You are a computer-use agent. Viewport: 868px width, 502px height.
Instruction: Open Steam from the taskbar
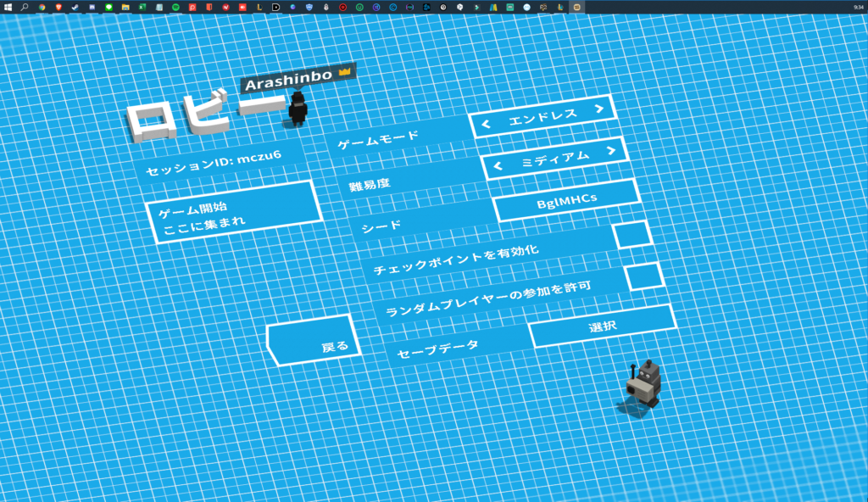pos(75,6)
